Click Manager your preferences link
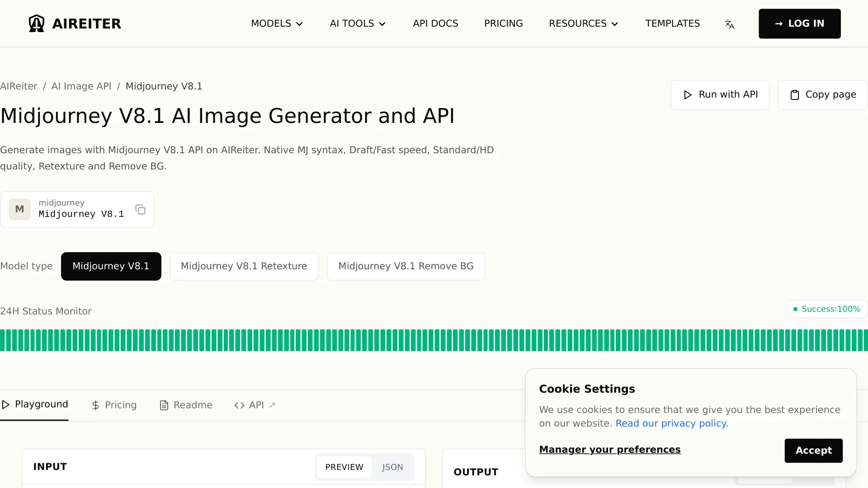 pos(610,450)
